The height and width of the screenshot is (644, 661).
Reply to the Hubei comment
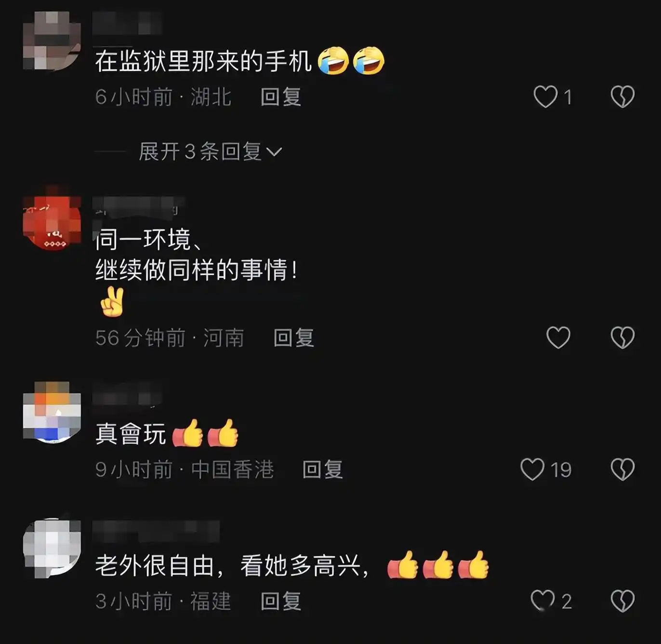(x=281, y=97)
